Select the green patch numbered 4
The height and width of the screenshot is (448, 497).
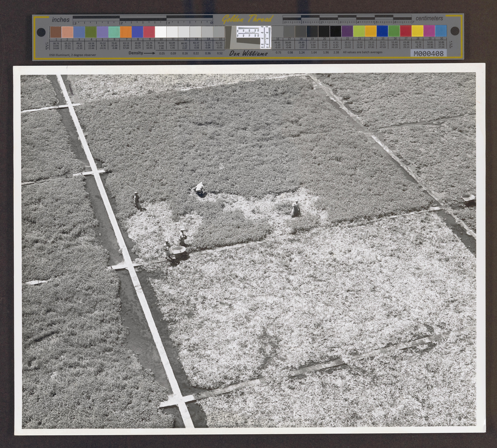[x=91, y=32]
